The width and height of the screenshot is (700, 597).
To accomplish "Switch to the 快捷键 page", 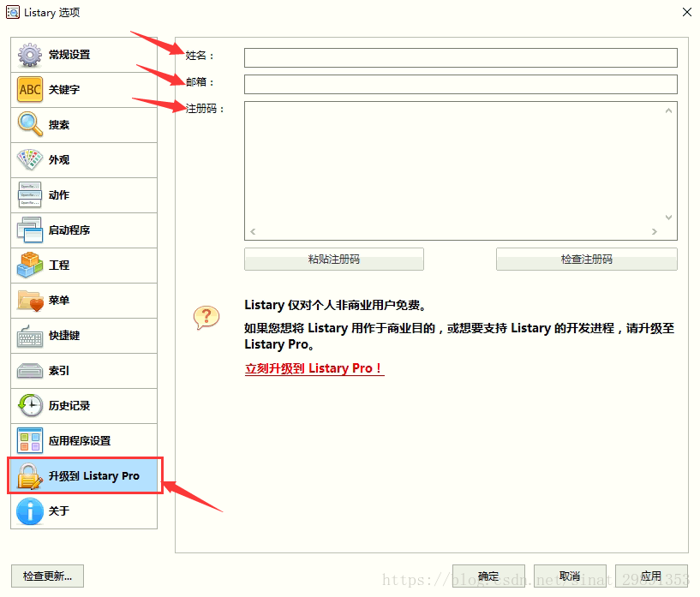I will [84, 336].
